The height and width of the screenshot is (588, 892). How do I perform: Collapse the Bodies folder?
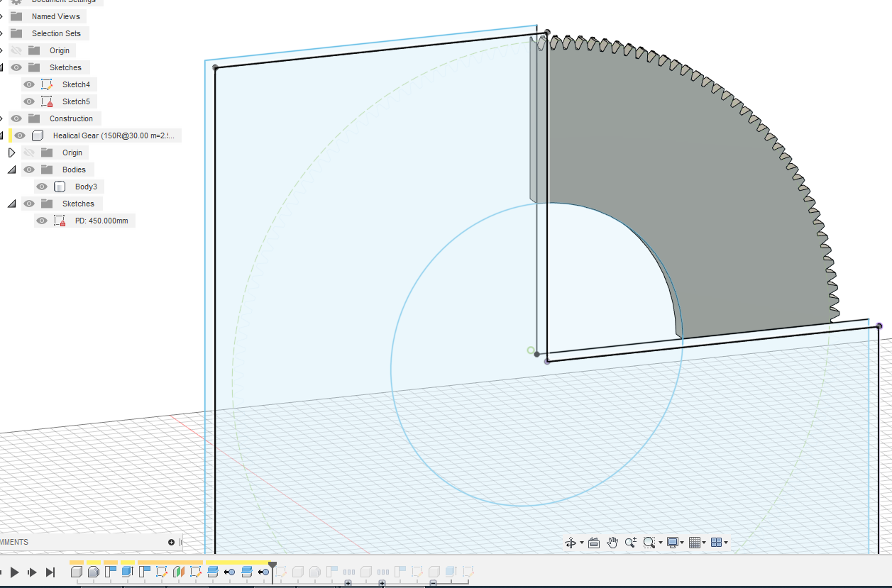tap(11, 170)
